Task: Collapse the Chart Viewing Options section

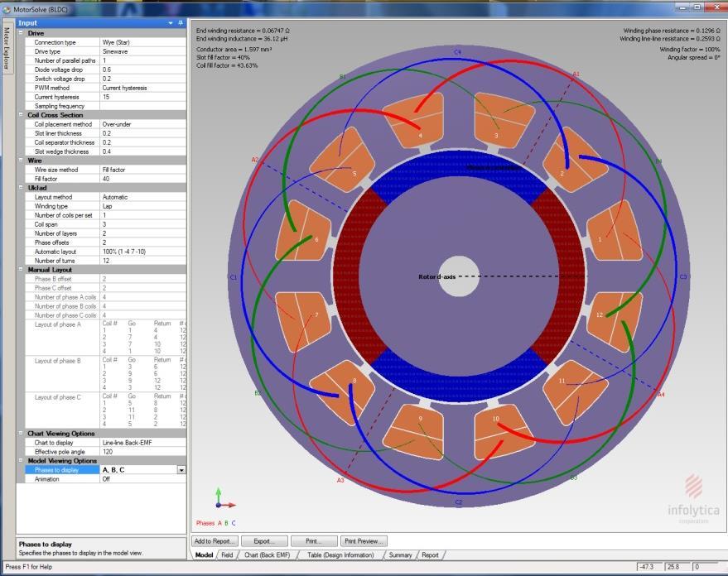Action: click(21, 433)
